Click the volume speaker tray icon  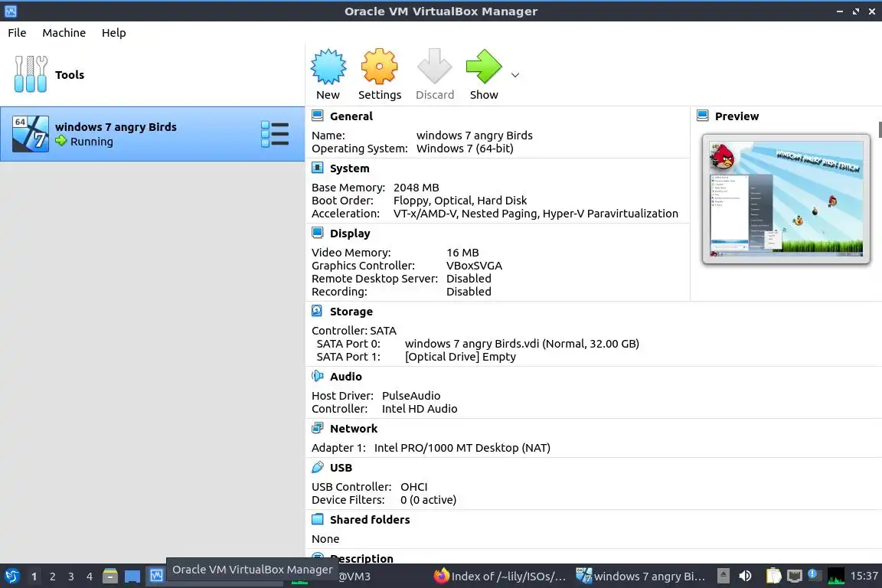[x=745, y=577]
